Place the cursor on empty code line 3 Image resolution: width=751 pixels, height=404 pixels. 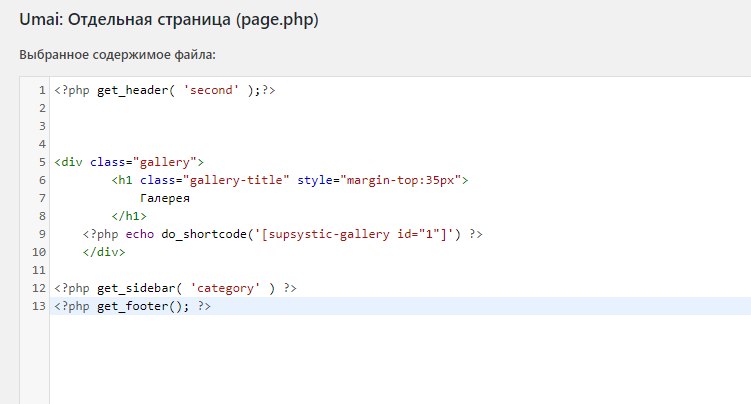click(x=400, y=126)
